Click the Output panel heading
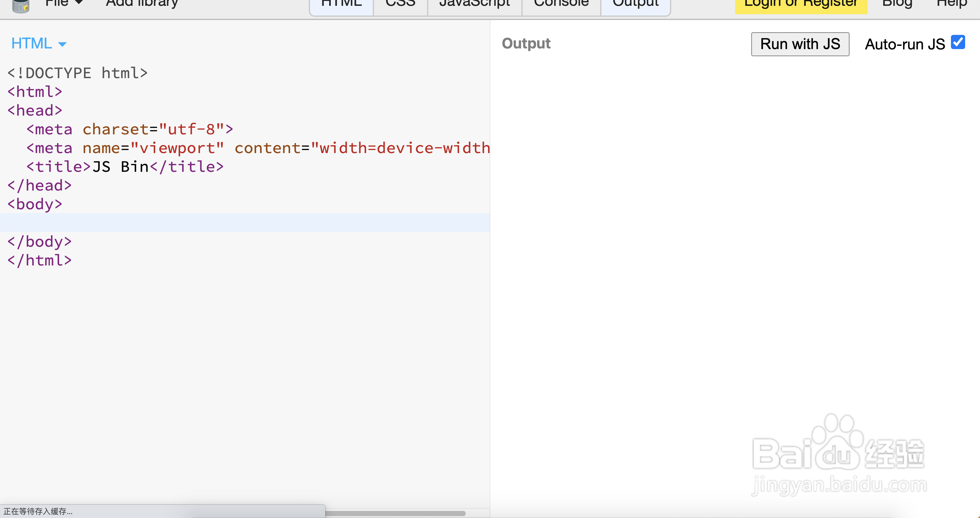 526,44
